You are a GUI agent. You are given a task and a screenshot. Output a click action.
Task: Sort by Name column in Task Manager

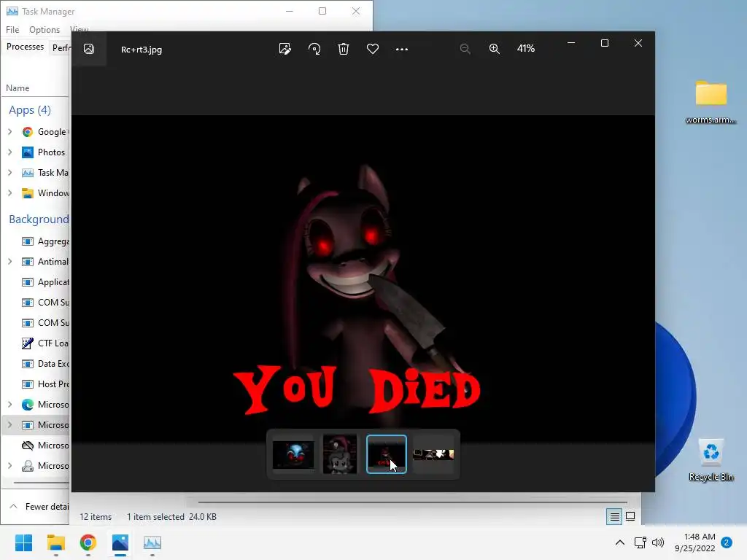pos(18,88)
